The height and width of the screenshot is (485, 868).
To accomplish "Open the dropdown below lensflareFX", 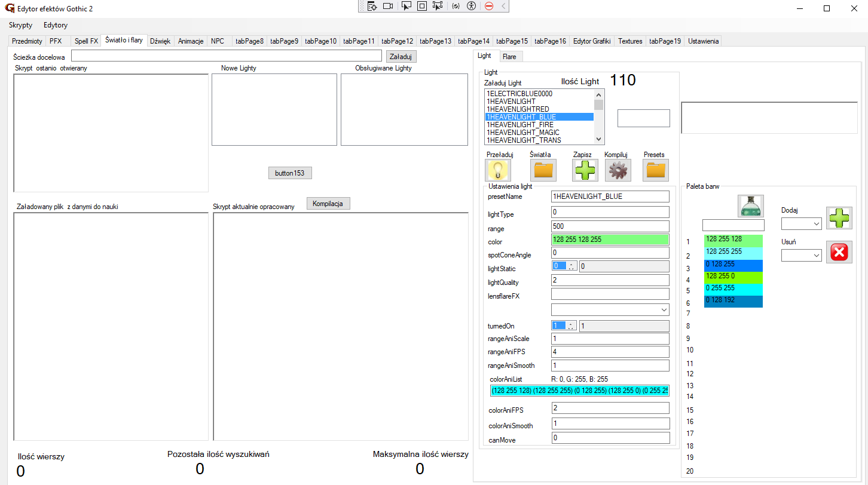I will coord(610,310).
